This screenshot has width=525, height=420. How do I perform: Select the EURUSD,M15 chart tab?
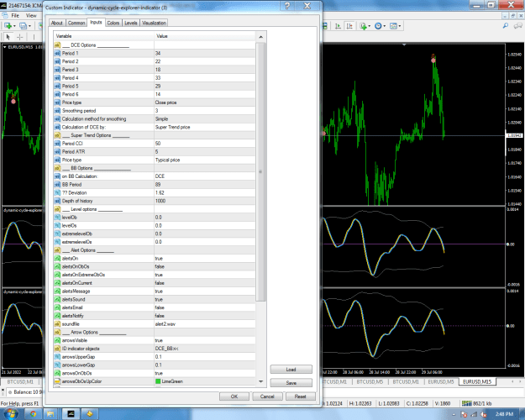477,382
